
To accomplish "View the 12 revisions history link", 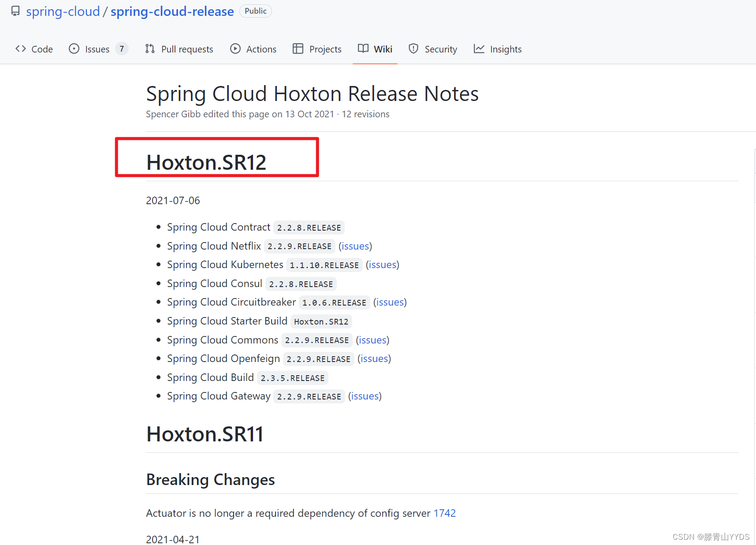I will (365, 114).
